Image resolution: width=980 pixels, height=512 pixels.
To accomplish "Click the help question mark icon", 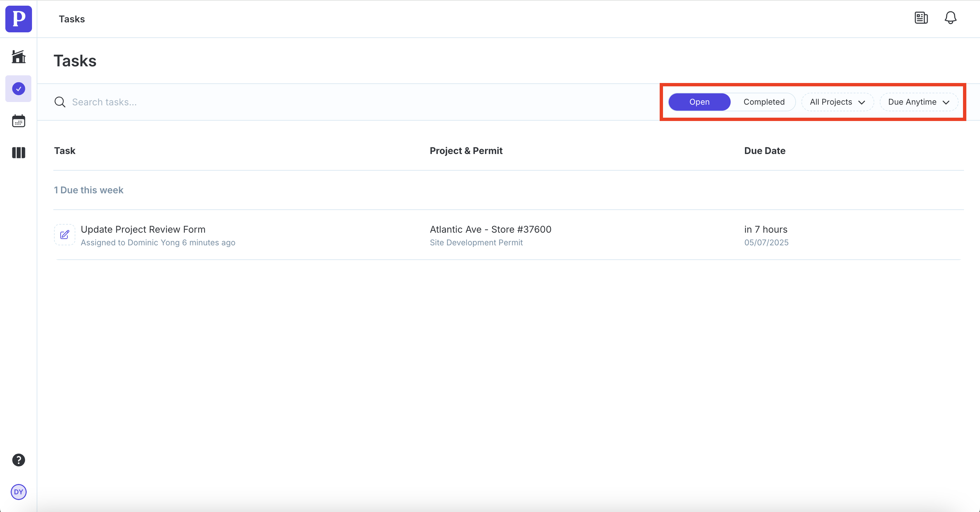I will [x=18, y=460].
